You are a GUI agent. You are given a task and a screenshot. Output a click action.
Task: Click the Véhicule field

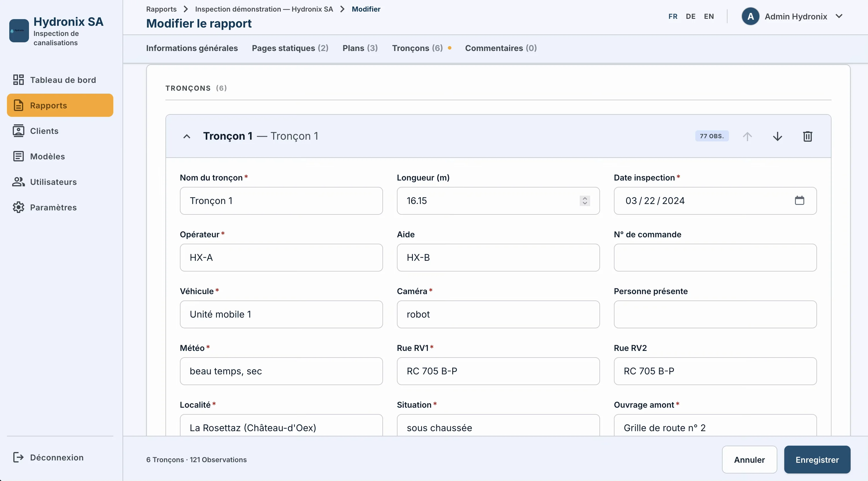(281, 314)
